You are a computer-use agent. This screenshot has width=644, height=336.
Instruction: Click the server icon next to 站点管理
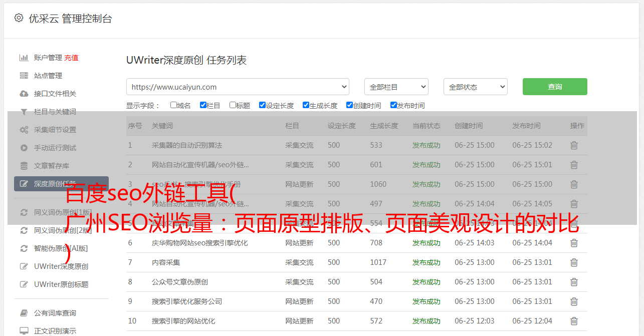coord(24,76)
